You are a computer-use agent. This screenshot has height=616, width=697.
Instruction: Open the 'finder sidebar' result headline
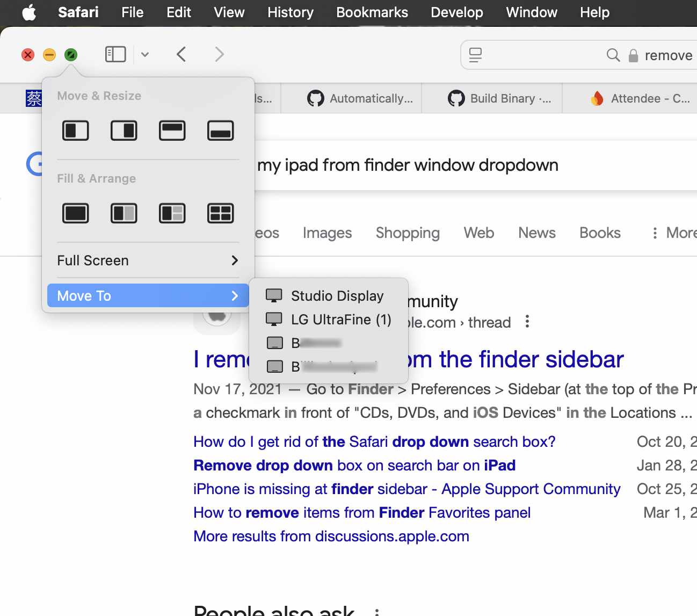click(409, 359)
